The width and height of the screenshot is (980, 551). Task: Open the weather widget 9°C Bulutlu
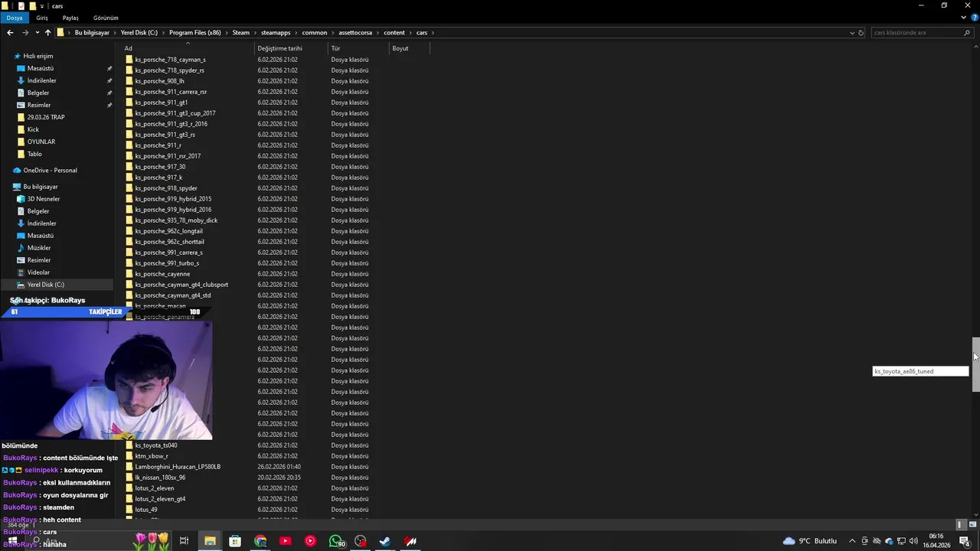pos(810,541)
